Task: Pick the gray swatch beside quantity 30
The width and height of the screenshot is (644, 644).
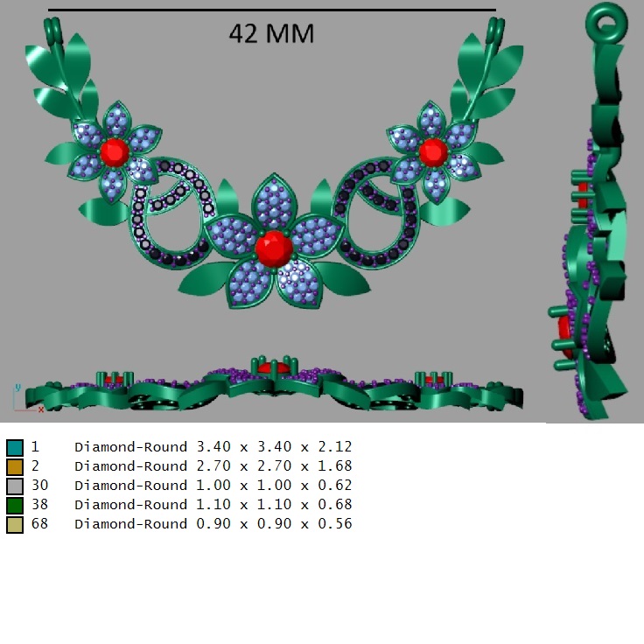Action: click(x=14, y=486)
